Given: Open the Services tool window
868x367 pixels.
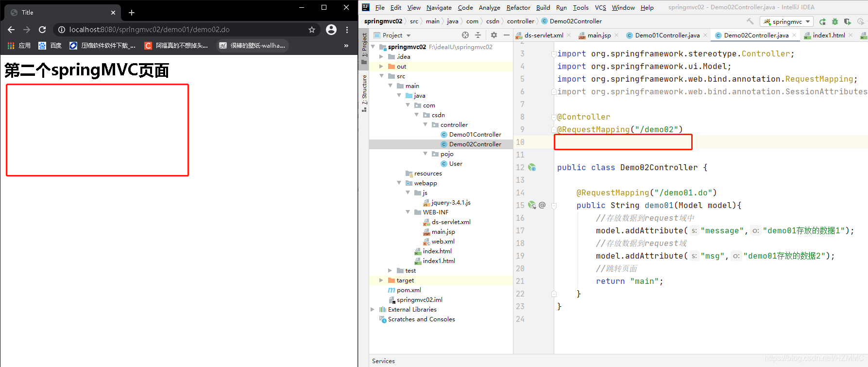Looking at the screenshot, I should 383,361.
